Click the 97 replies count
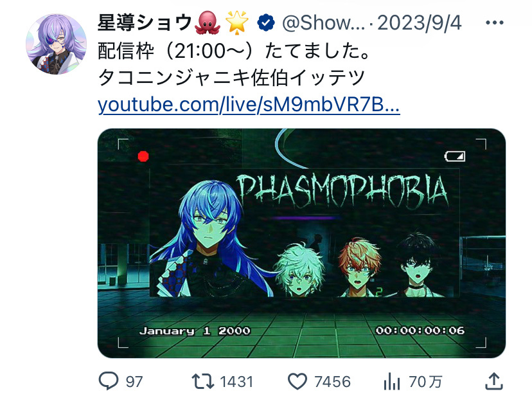 (134, 382)
